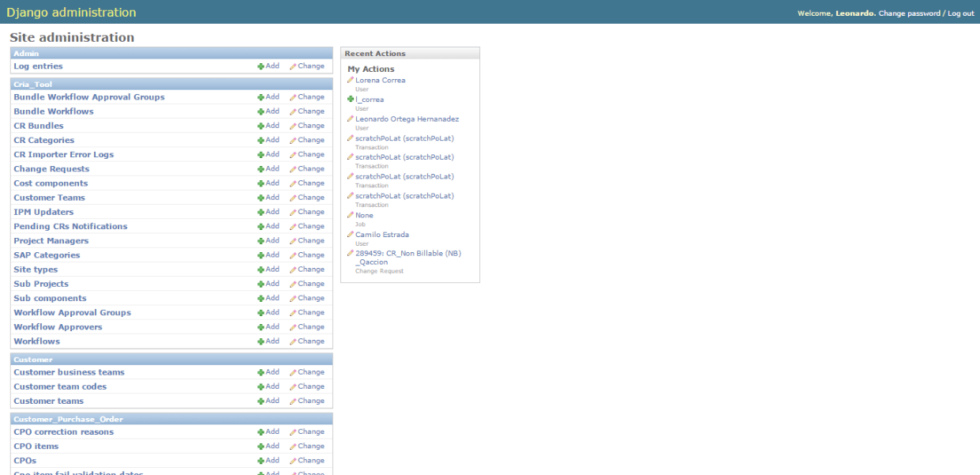The image size is (980, 475).
Task: Click the pencil icon for Project Managers
Action: (293, 241)
